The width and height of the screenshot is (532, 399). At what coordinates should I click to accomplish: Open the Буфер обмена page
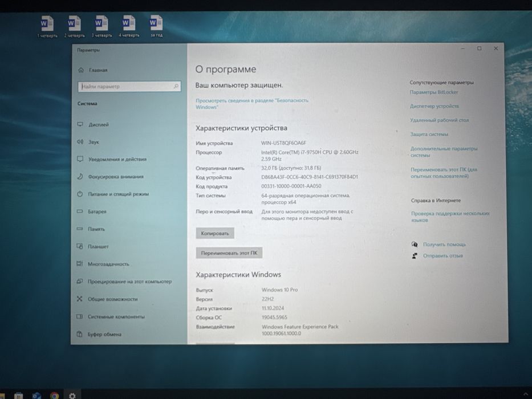click(104, 334)
